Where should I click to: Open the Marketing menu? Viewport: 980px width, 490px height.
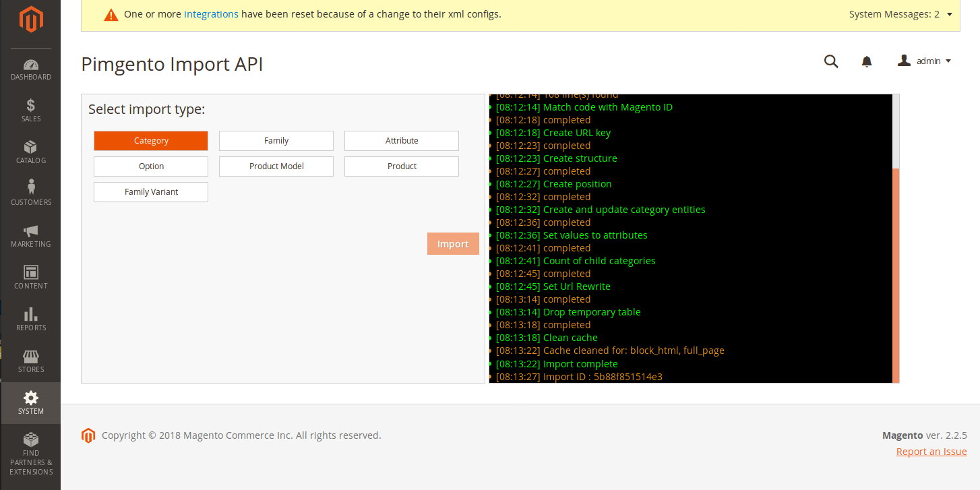30,237
